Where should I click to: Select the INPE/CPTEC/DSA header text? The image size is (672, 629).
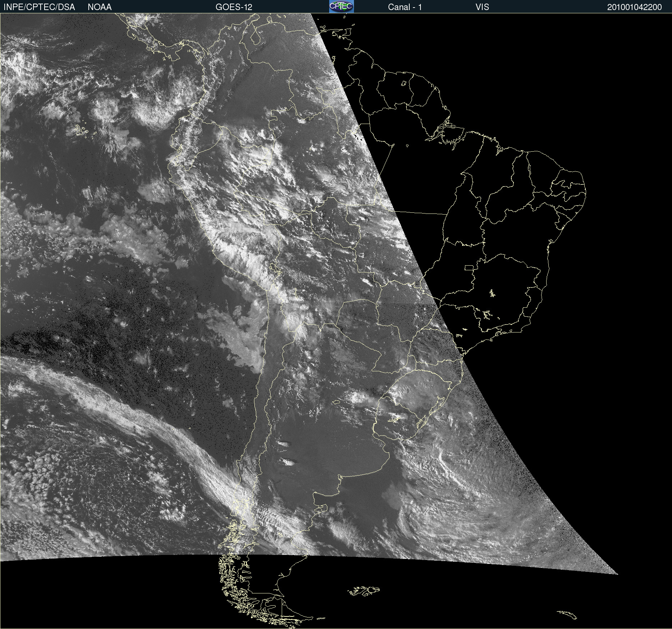click(39, 7)
